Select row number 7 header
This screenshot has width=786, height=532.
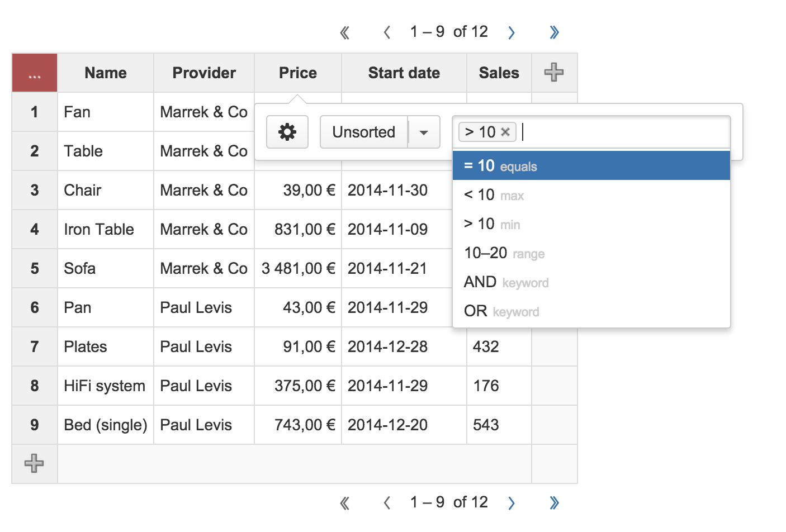coord(35,346)
